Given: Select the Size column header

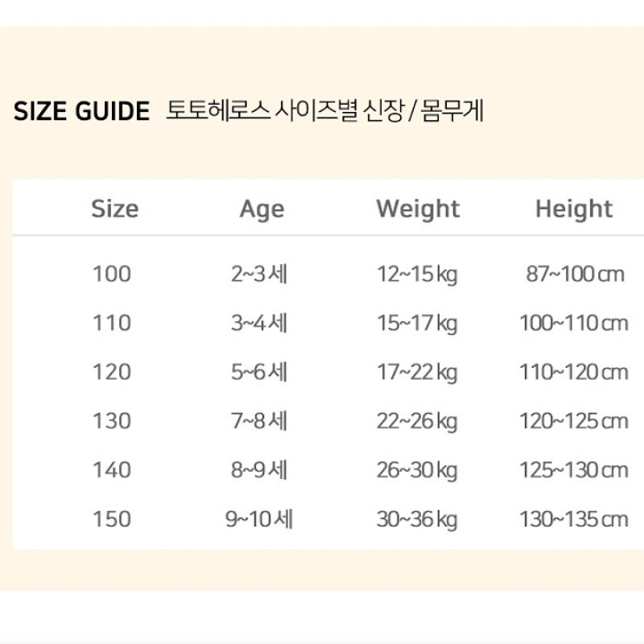Looking at the screenshot, I should 114,209.
